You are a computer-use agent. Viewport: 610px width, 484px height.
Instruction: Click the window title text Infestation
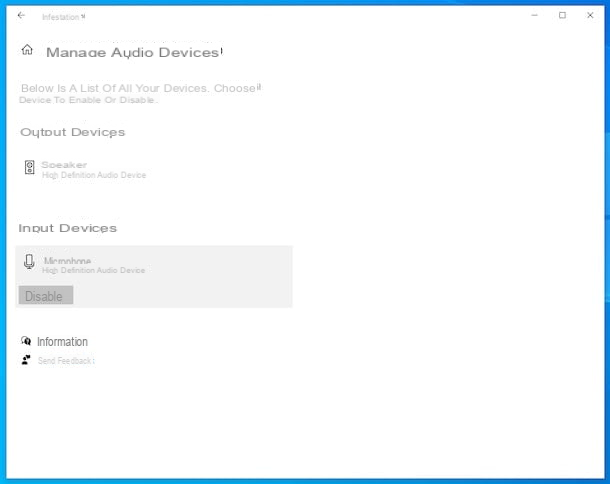[x=61, y=17]
